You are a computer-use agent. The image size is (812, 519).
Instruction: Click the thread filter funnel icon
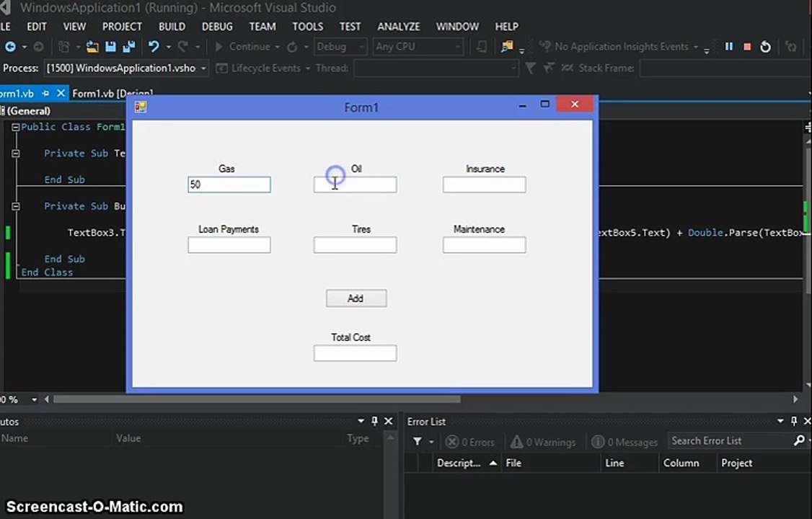[x=530, y=68]
